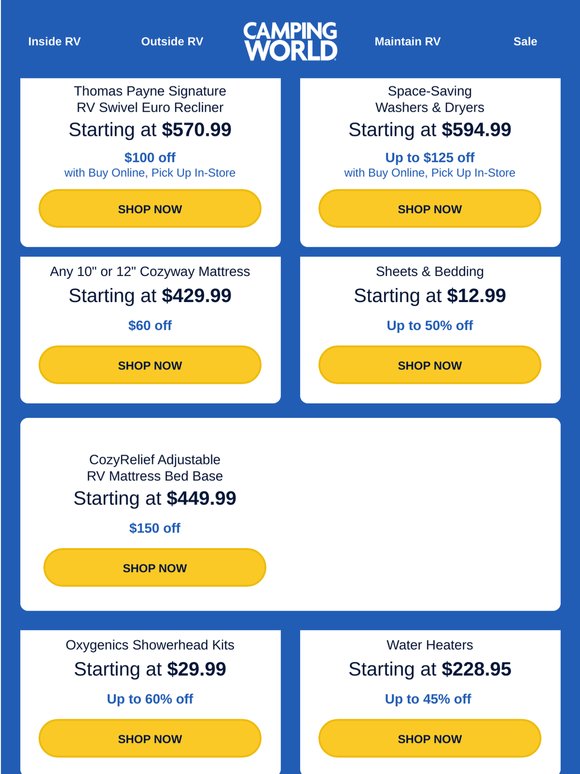Open the Outside RV menu link
The height and width of the screenshot is (774, 580).
[x=172, y=41]
